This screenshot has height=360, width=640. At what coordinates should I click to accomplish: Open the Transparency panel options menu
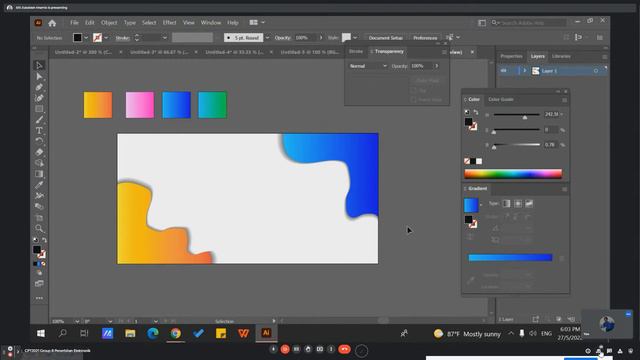(444, 52)
